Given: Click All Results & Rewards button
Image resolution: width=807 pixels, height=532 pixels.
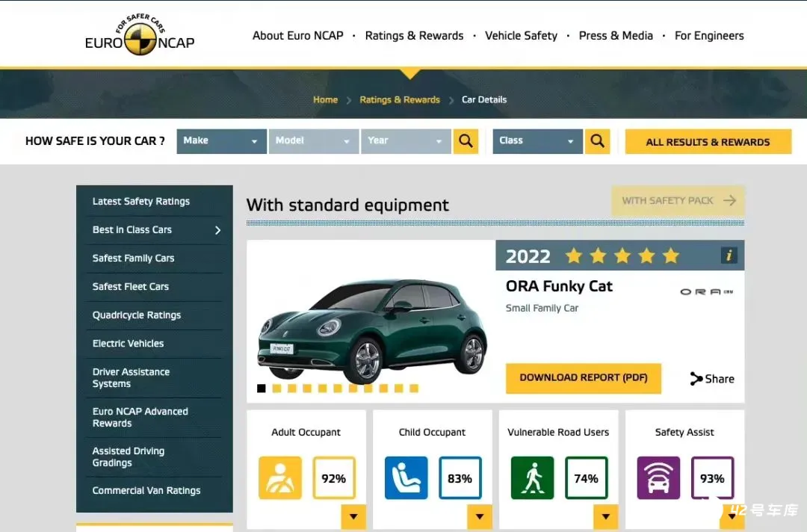Looking at the screenshot, I should [x=708, y=141].
